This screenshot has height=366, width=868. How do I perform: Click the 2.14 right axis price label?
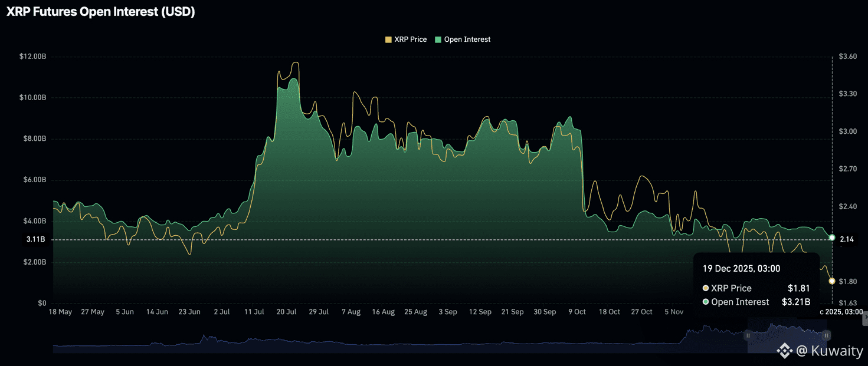(x=847, y=239)
